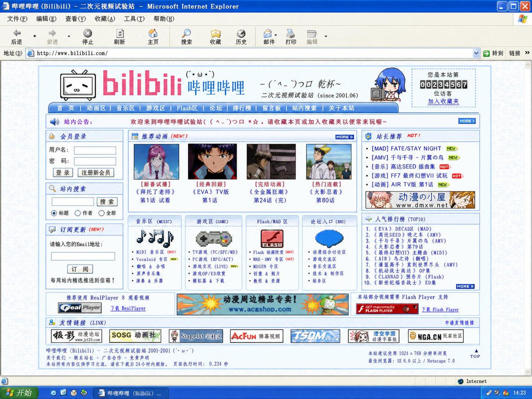The image size is (532, 399).
Task: Open forum via blue speech bubble icon
Action: [x=329, y=239]
